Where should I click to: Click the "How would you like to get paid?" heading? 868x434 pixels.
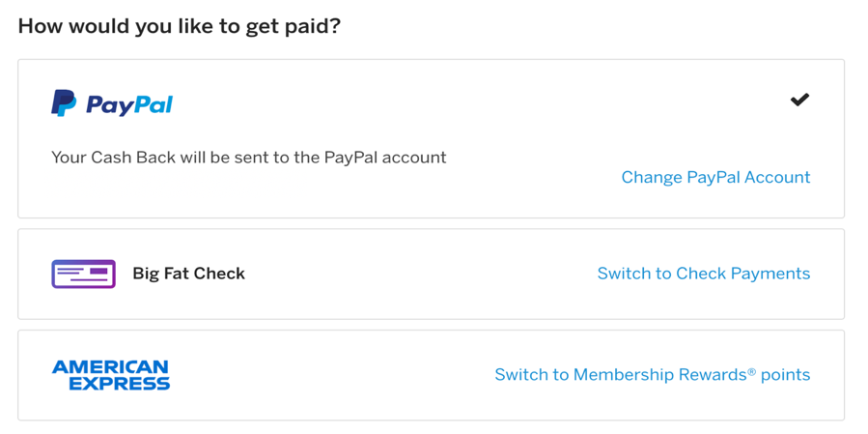[x=180, y=26]
